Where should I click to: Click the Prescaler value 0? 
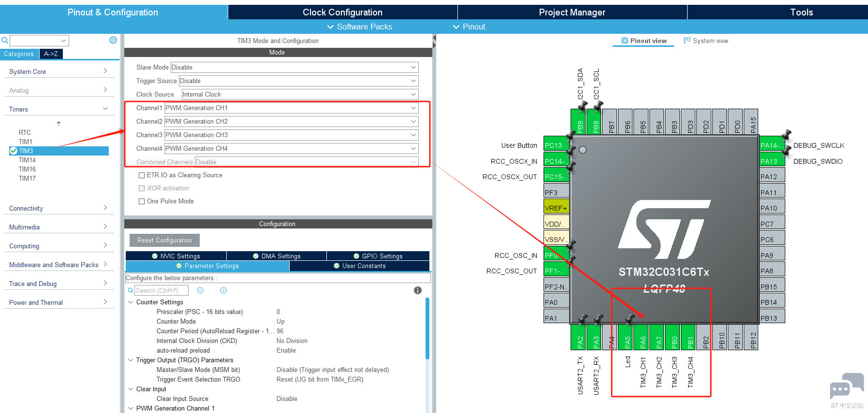click(279, 312)
